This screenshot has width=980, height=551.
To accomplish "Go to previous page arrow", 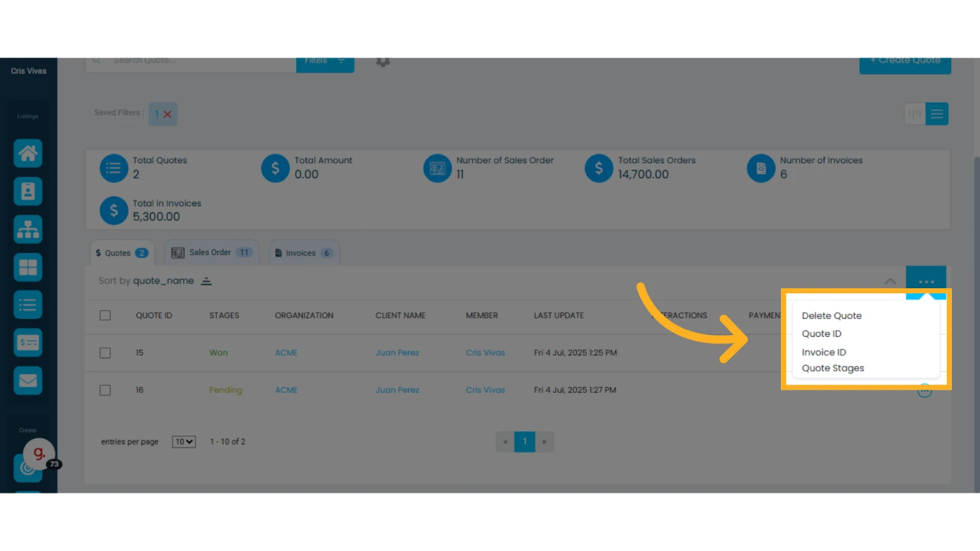I will click(x=505, y=442).
